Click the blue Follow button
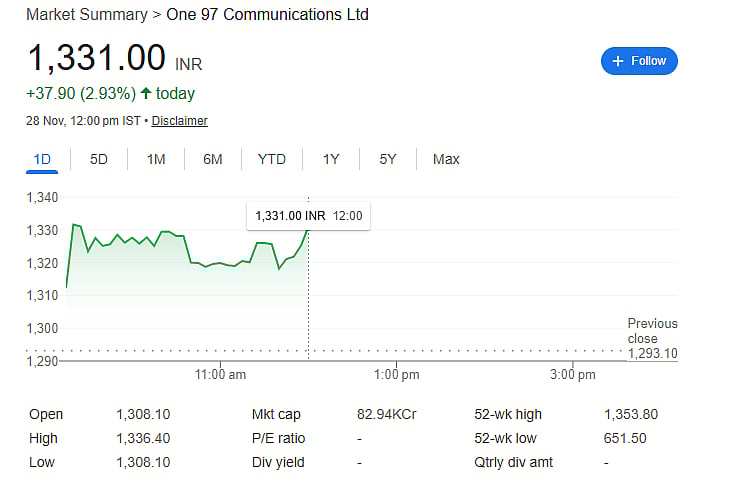Screen dimensions: 729x482 click(639, 61)
